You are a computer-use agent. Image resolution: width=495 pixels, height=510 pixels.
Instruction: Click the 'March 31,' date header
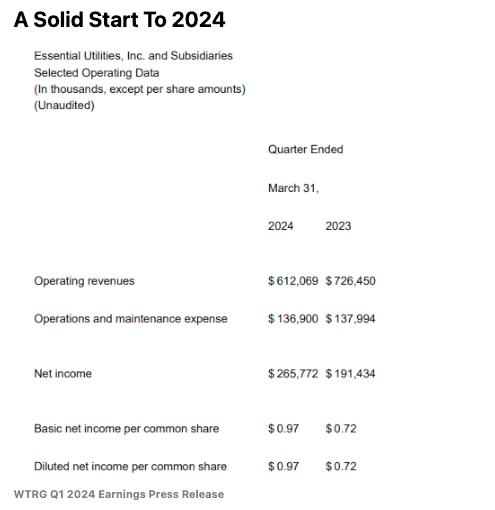click(x=293, y=188)
